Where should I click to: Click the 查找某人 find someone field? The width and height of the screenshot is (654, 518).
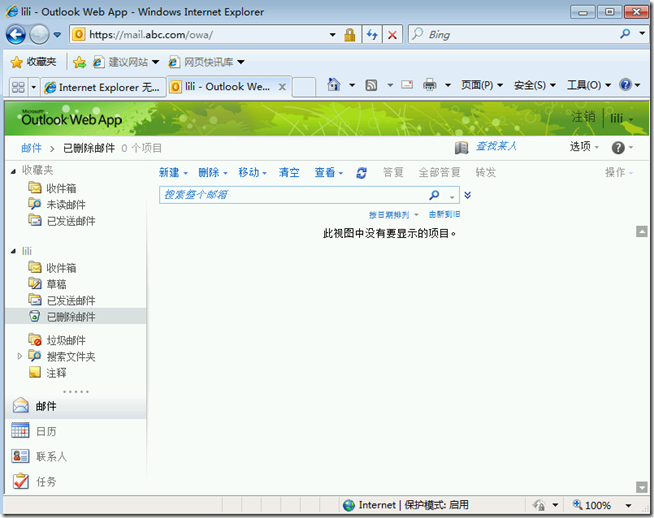click(x=496, y=146)
